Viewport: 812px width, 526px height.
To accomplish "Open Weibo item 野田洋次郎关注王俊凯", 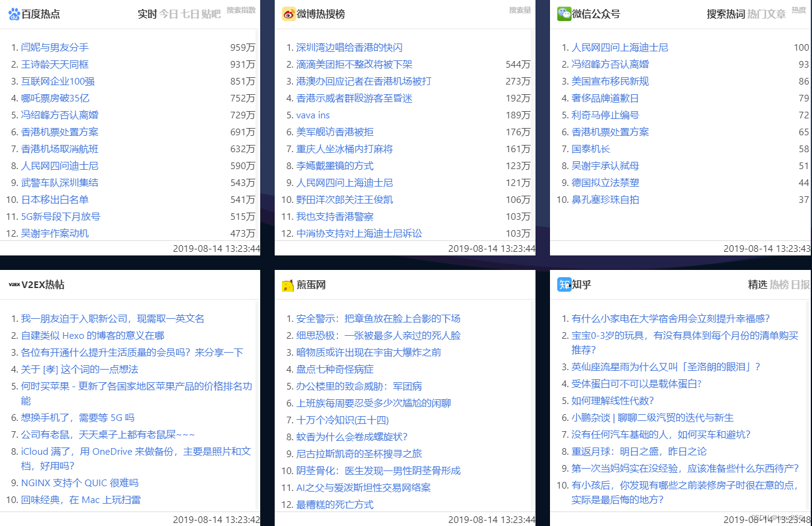I will (345, 199).
